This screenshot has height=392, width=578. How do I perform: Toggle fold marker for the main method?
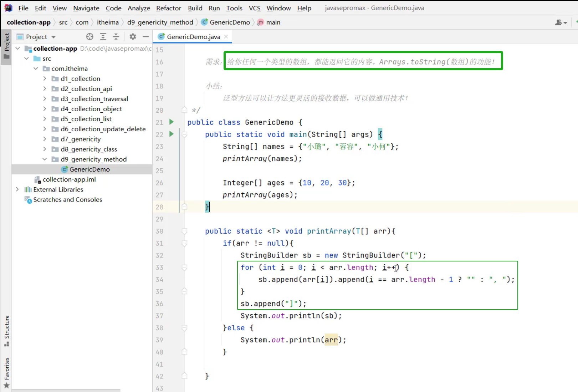184,134
